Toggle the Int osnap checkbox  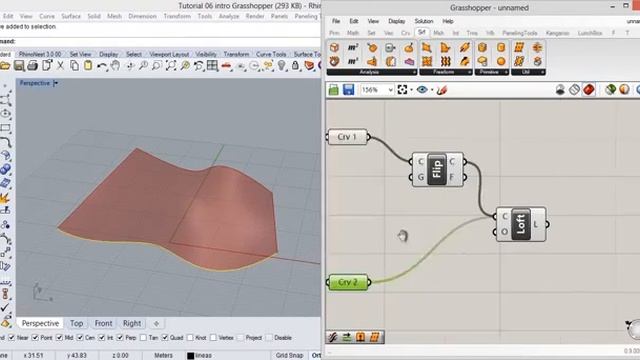102,338
